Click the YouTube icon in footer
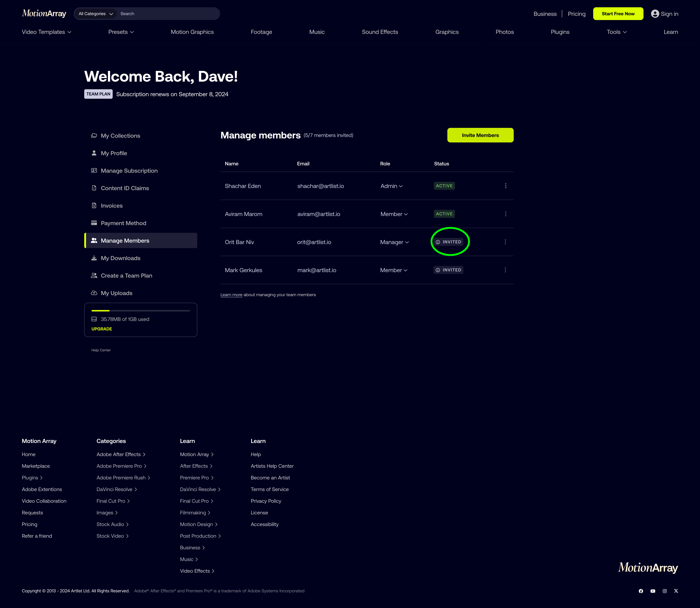 pos(653,591)
